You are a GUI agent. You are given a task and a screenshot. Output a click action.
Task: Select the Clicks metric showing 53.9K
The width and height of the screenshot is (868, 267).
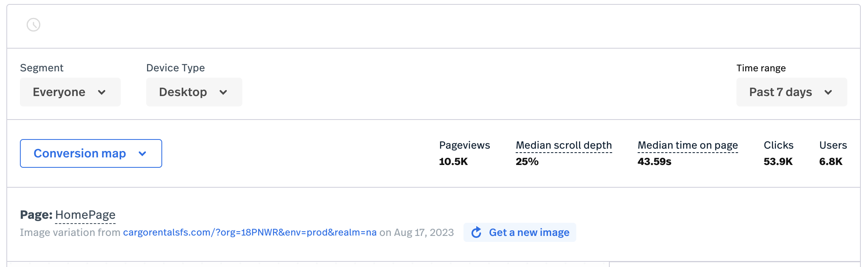778,162
